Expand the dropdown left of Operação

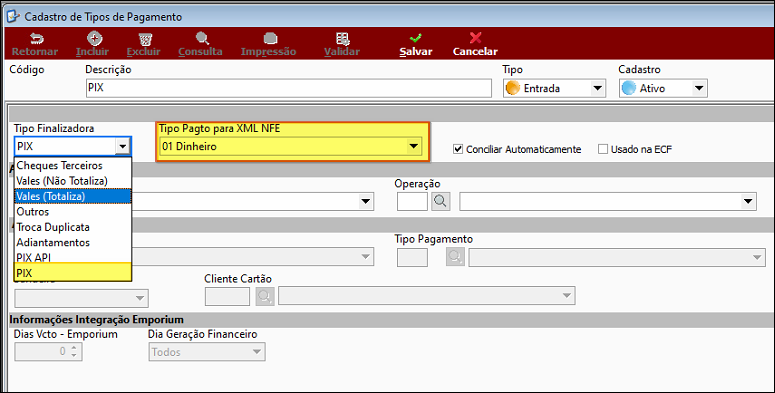(366, 201)
